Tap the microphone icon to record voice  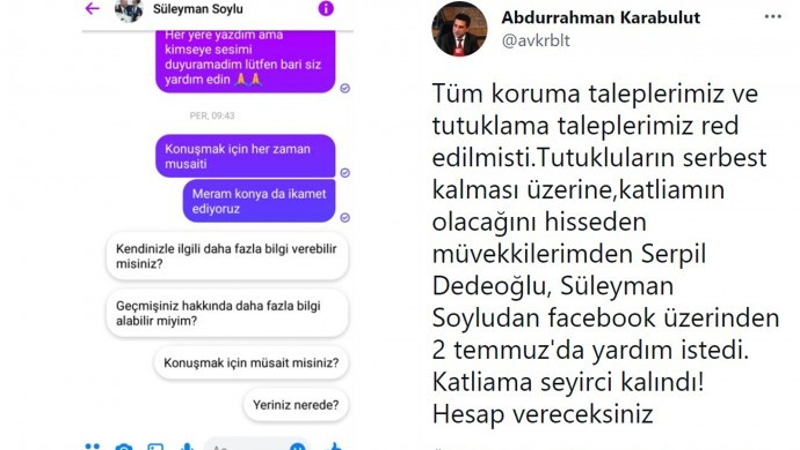(187, 447)
